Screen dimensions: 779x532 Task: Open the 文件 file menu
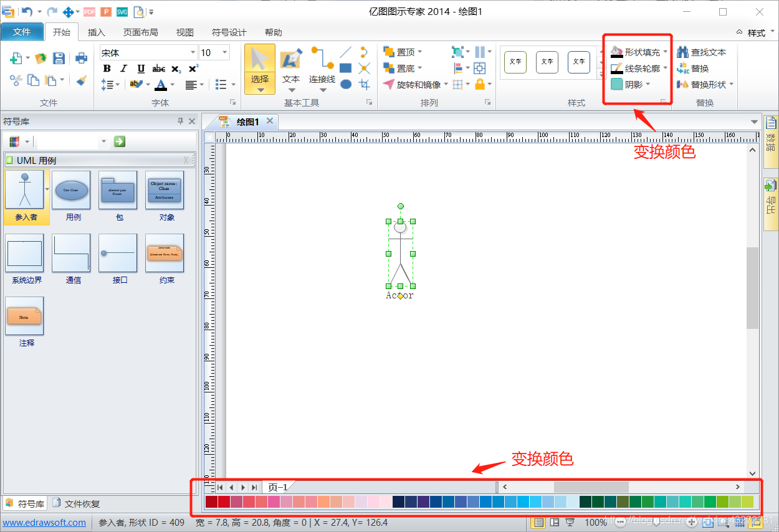pos(22,32)
